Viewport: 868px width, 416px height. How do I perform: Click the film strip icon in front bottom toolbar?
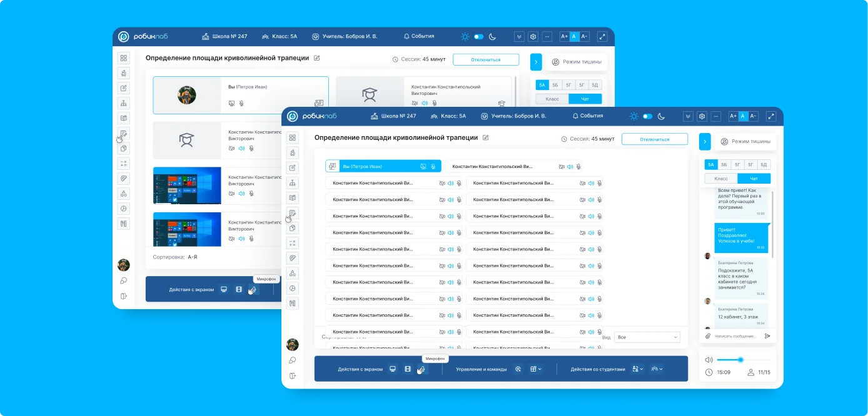tap(408, 369)
